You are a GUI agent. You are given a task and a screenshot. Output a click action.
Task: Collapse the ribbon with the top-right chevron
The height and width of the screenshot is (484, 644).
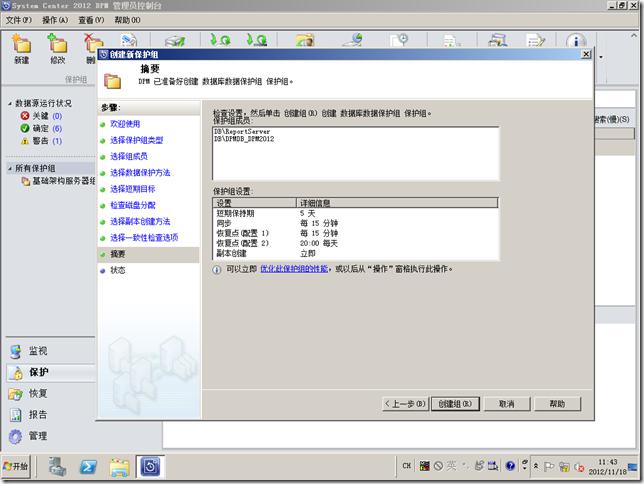(x=633, y=36)
